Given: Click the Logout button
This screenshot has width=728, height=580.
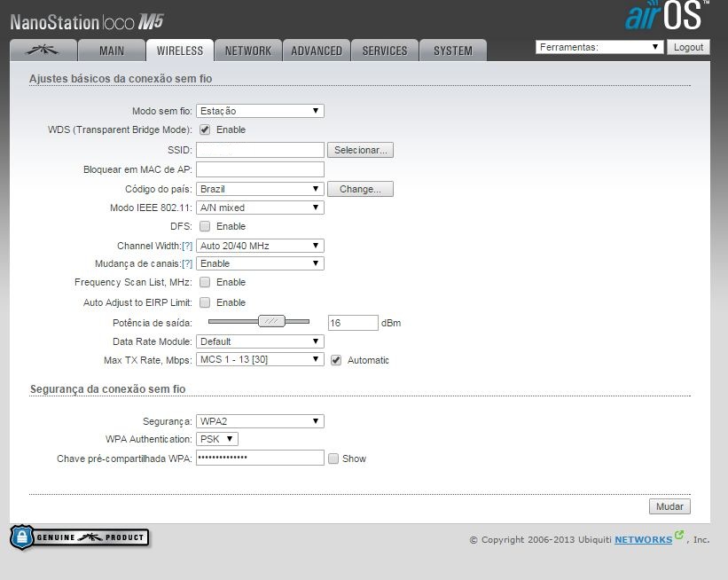Looking at the screenshot, I should [x=688, y=47].
